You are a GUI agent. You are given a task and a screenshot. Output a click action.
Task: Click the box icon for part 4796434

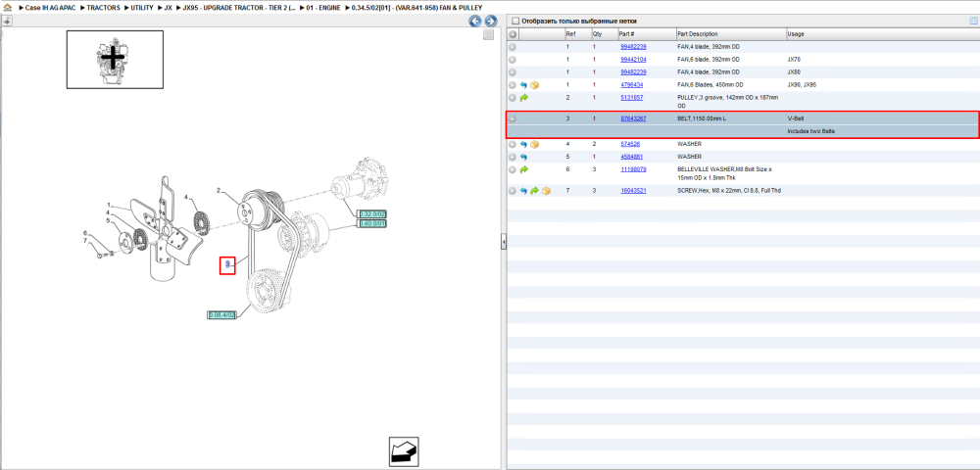(534, 85)
